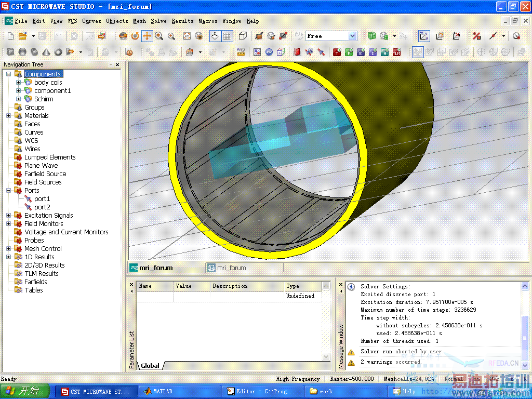Viewport: 532px width, 399px height.
Task: Open the Free view mode dropdown
Action: coord(353,36)
